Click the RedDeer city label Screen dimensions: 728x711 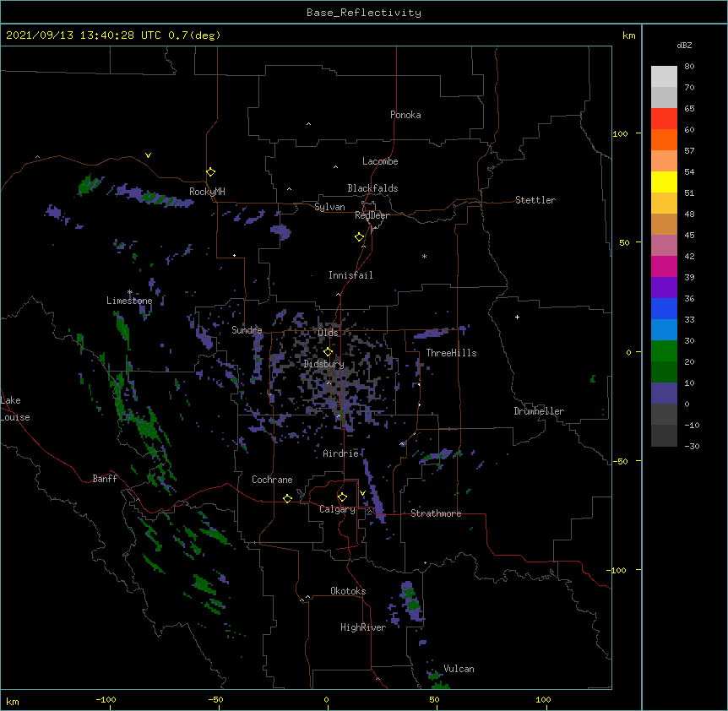coord(372,215)
